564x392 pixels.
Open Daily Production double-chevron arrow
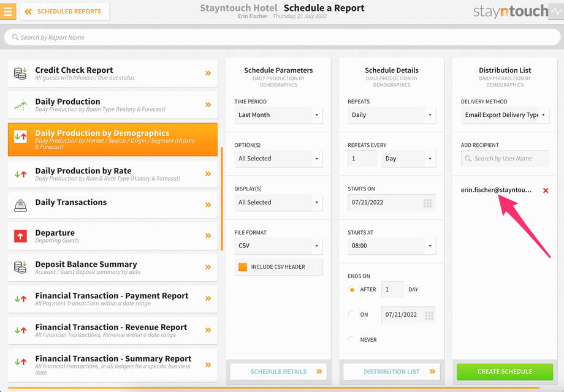(208, 105)
